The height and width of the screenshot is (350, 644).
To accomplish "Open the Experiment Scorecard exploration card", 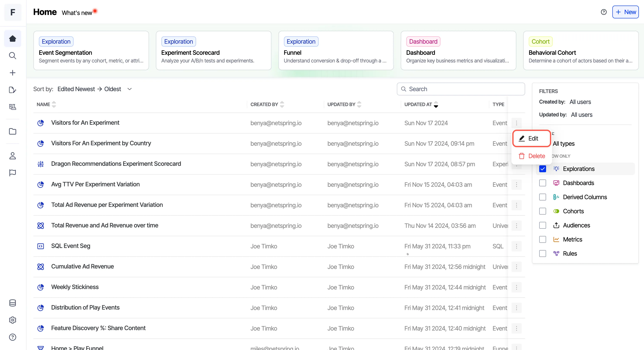I will click(x=214, y=50).
